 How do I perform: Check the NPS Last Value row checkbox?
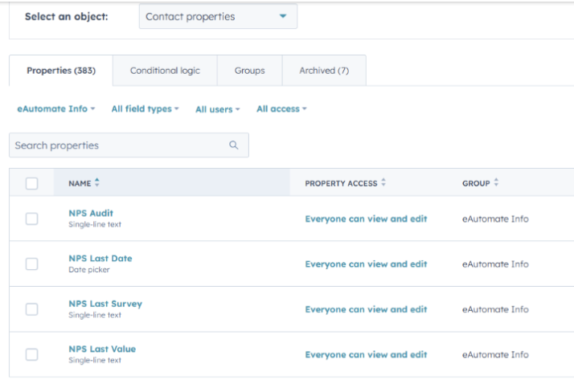32,354
